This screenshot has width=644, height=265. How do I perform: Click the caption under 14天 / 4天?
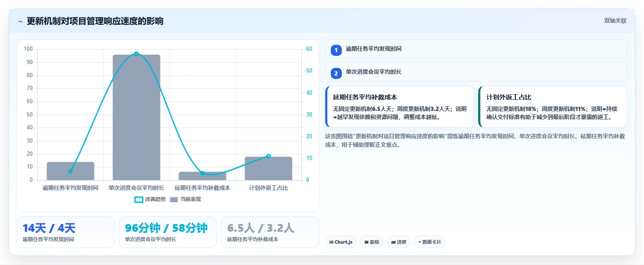point(48,239)
